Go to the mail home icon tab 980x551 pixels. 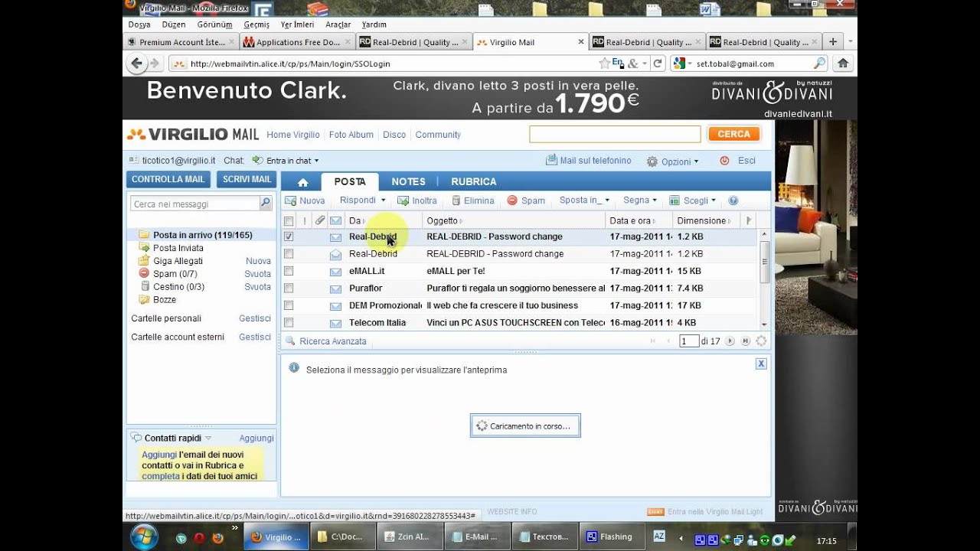point(303,182)
